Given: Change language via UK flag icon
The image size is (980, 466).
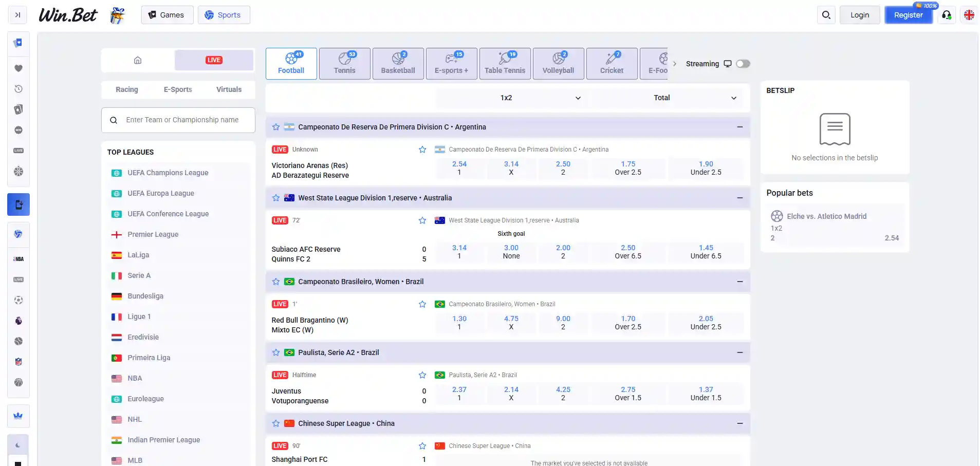Looking at the screenshot, I should pyautogui.click(x=969, y=15).
